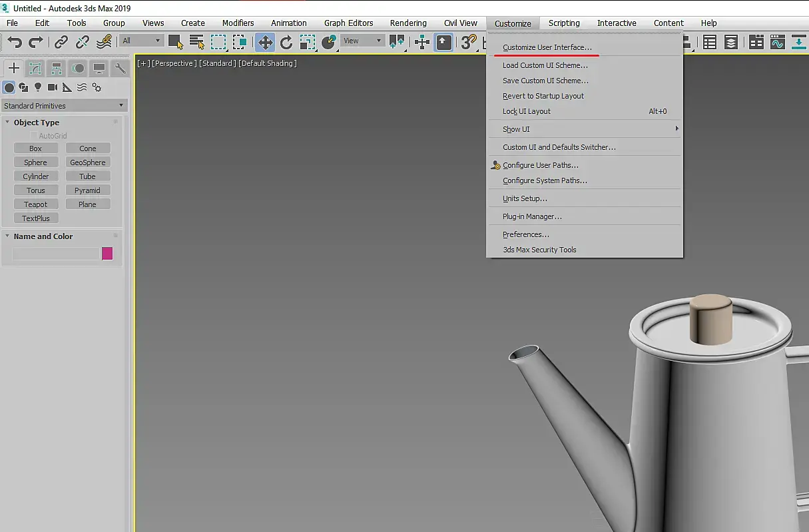Select the Select and Rotate tool
Screen dimensions: 809x532
coord(286,43)
